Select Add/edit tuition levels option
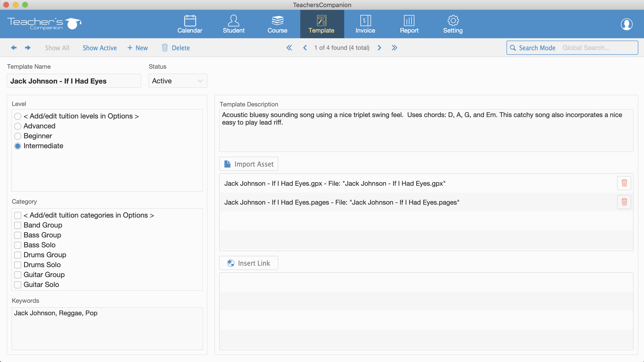The image size is (644, 362). (18, 116)
